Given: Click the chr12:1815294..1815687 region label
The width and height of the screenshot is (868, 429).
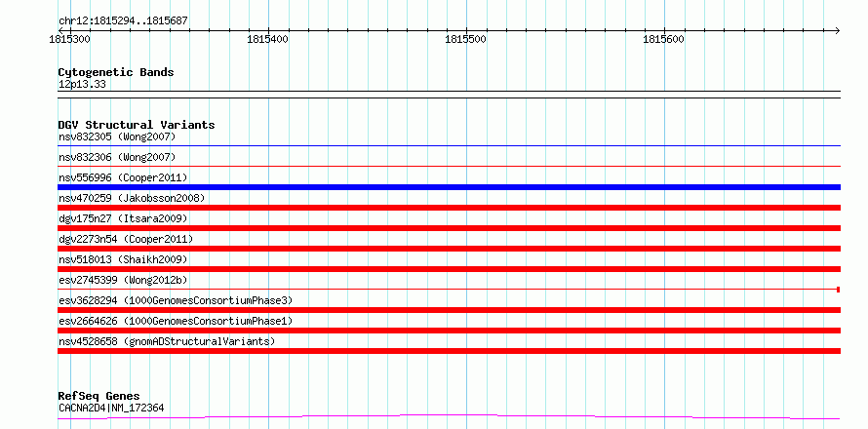Looking at the screenshot, I should 123,21.
